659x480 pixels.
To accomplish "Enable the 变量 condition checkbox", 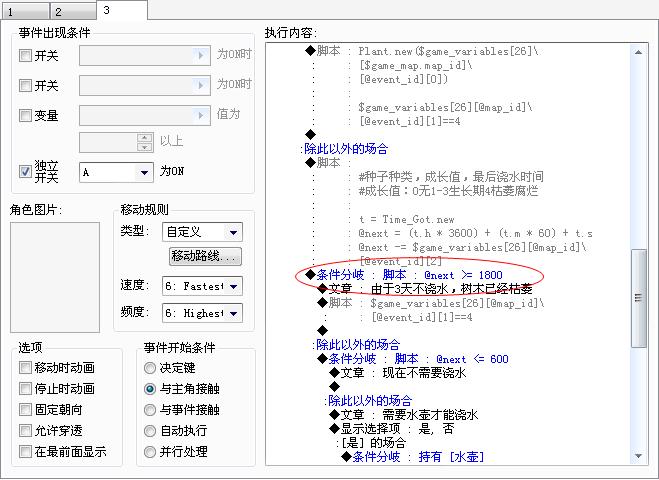I will (x=25, y=115).
